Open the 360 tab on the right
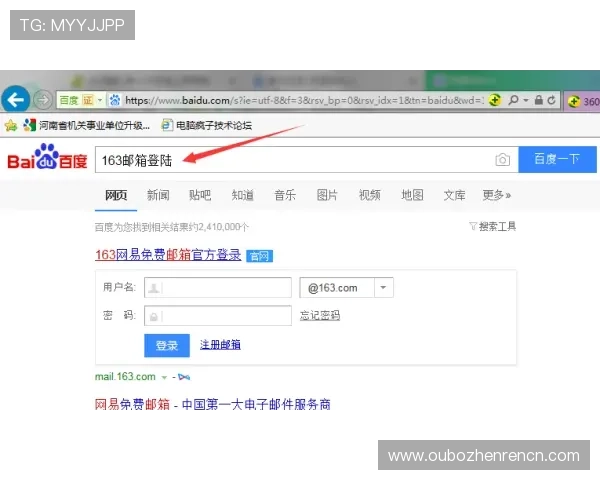The height and width of the screenshot is (480, 600). coord(582,101)
